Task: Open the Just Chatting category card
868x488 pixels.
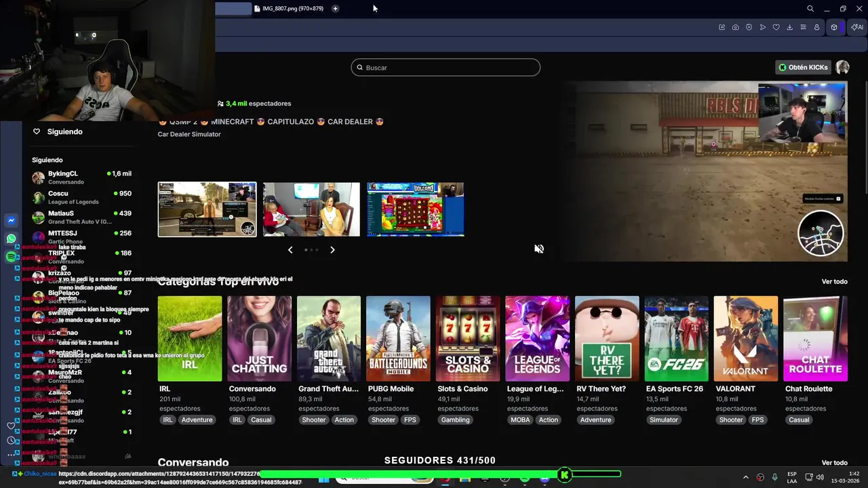Action: click(x=259, y=338)
